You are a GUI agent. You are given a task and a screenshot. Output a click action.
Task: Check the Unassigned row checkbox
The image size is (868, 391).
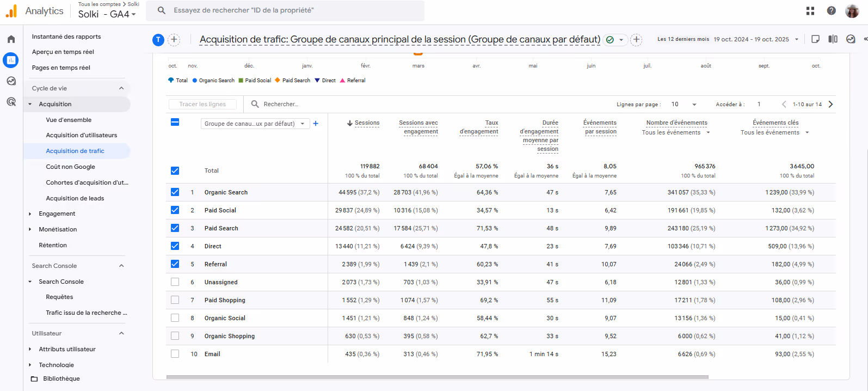click(175, 282)
